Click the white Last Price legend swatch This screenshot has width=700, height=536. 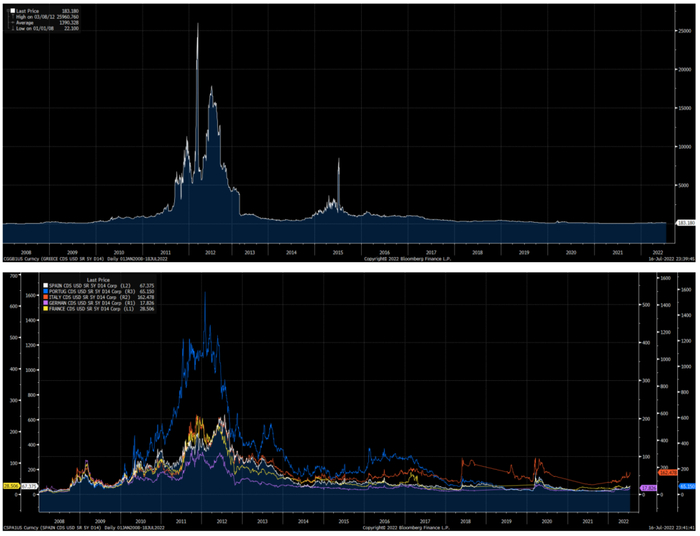(x=13, y=11)
